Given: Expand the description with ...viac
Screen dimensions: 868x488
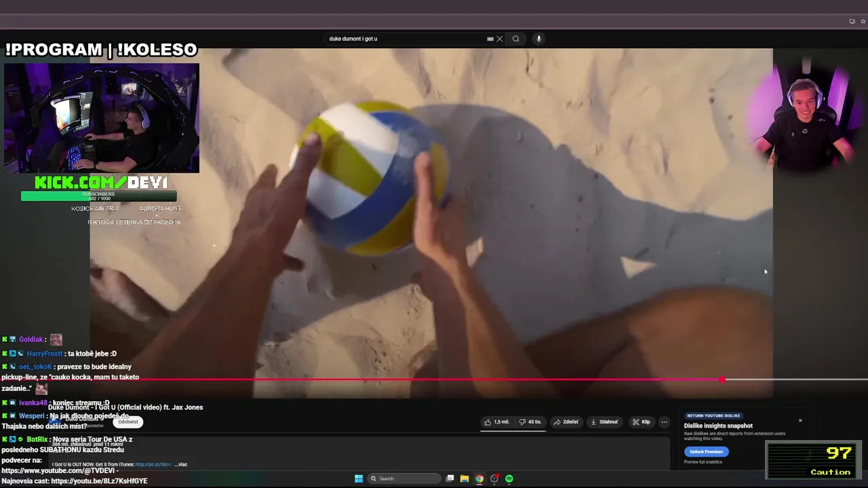Looking at the screenshot, I should click(180, 464).
